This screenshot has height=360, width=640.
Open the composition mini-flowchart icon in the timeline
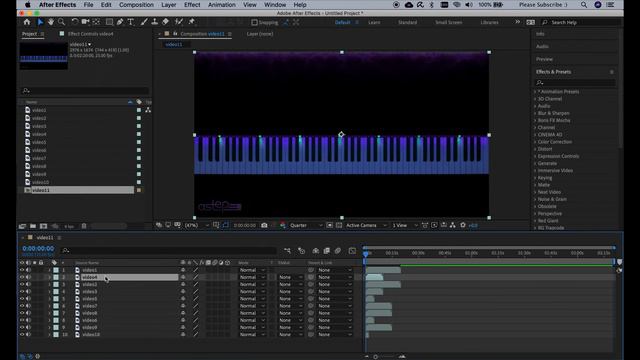point(287,251)
